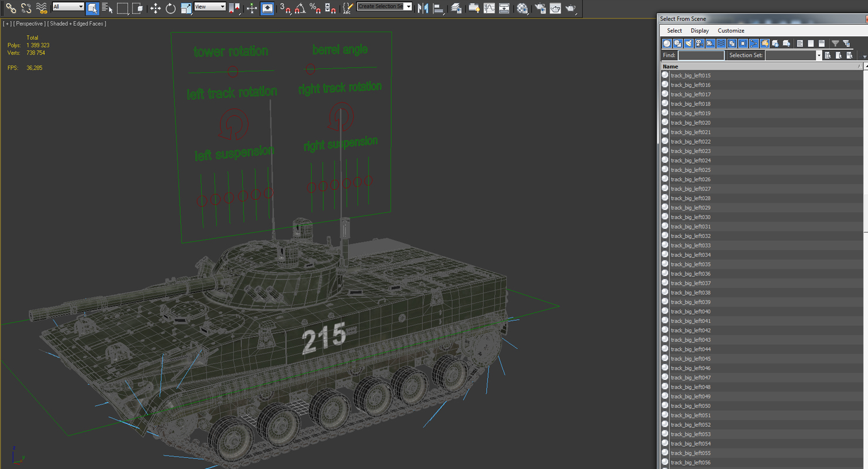Open the Select menu in Select From Scene
Screen dimensions: 868x469
(x=674, y=30)
